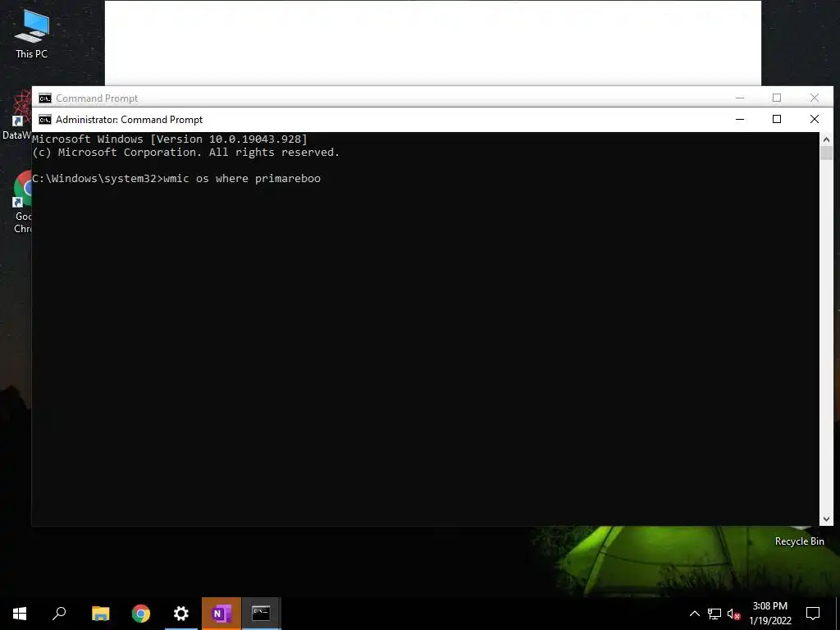Open the Windows Start menu
The image size is (840, 630).
click(x=20, y=614)
